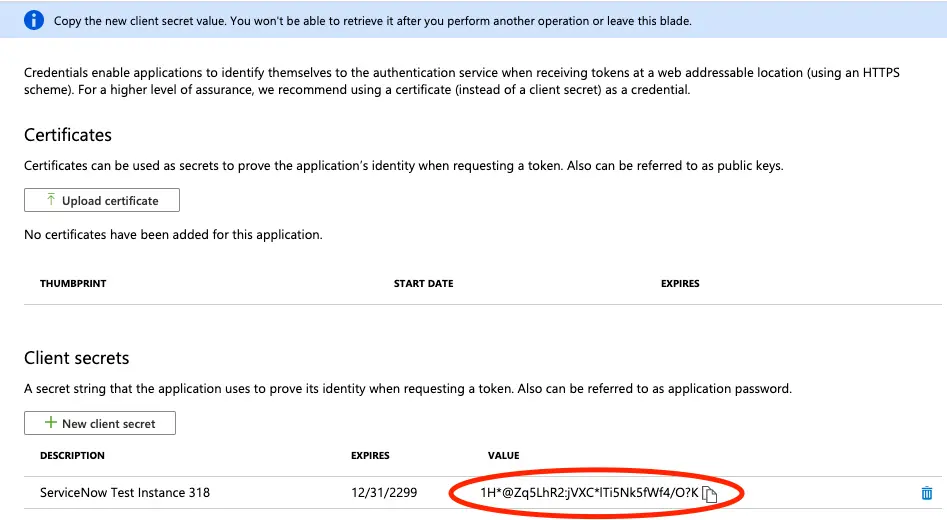947x520 pixels.
Task: Click the VALUE column header
Action: [504, 456]
